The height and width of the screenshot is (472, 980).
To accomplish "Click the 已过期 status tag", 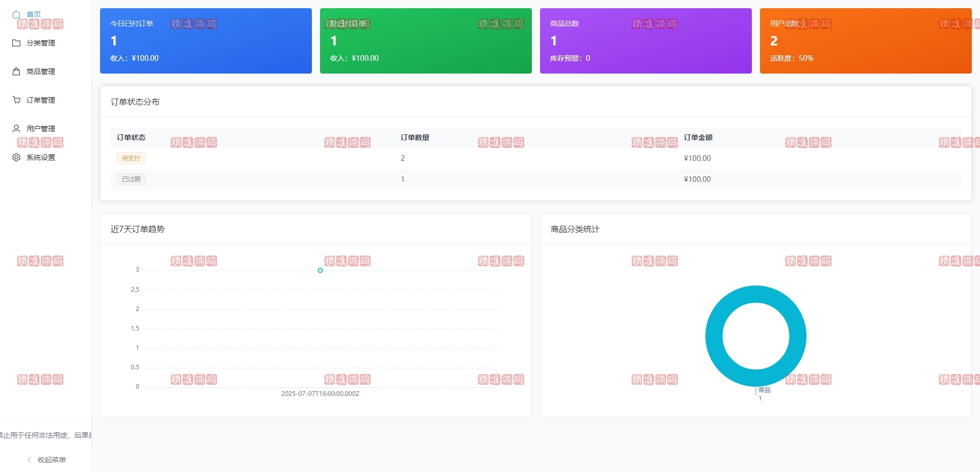I will pyautogui.click(x=131, y=179).
